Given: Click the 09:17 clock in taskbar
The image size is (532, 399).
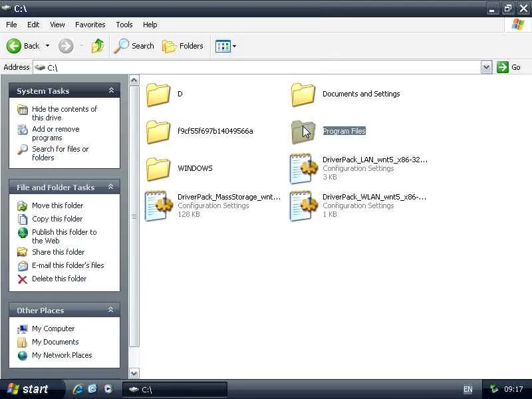Looking at the screenshot, I should point(513,389).
